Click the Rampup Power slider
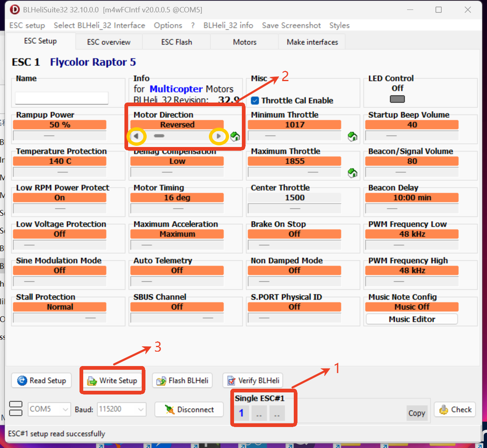 (60, 135)
